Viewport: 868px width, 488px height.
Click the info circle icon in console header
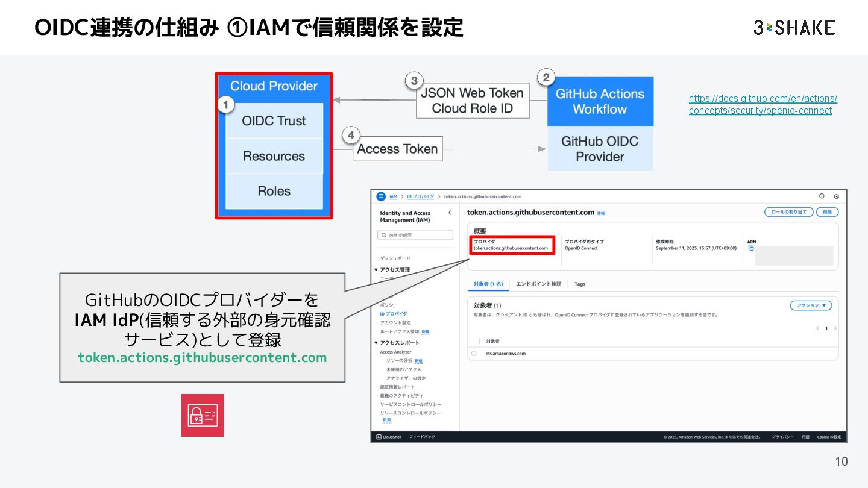point(822,196)
